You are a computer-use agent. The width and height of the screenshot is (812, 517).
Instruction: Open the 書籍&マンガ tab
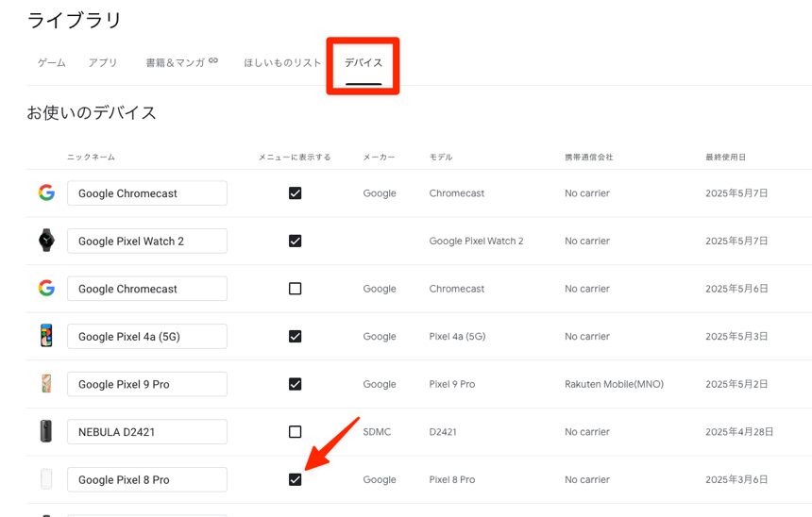(x=176, y=62)
